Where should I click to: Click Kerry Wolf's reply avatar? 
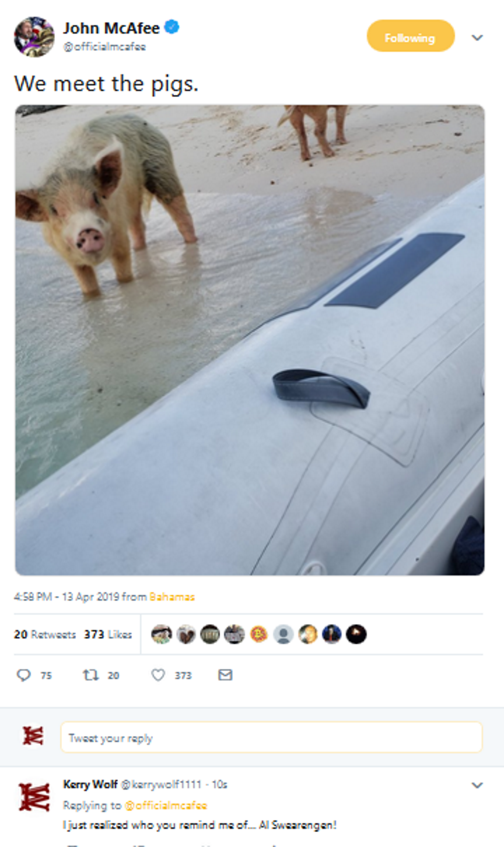pyautogui.click(x=34, y=797)
